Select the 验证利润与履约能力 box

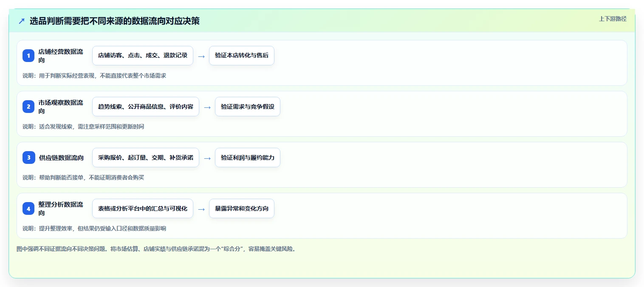coord(248,158)
